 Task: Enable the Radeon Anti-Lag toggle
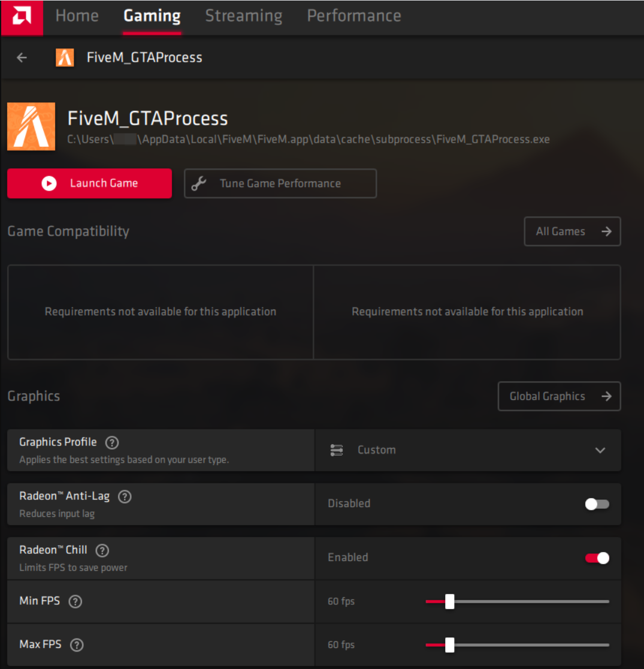point(597,504)
